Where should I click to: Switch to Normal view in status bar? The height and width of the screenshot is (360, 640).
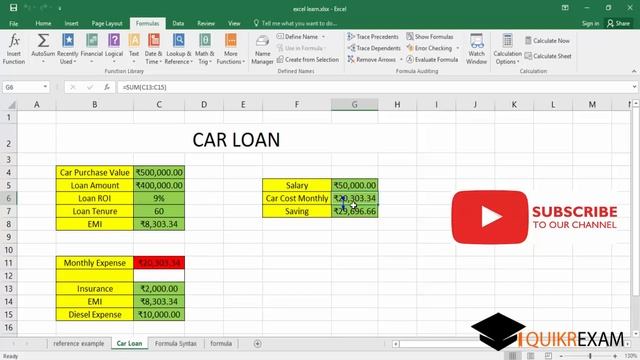click(512, 356)
